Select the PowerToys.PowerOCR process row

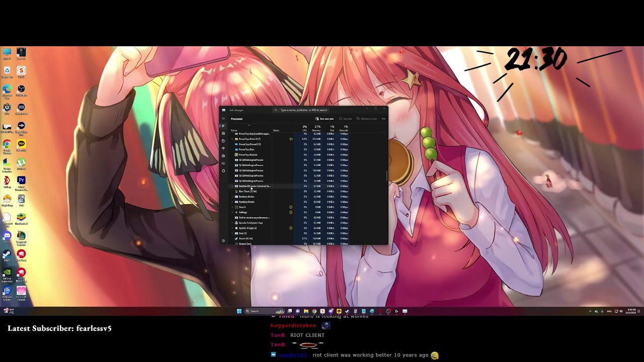[289, 144]
